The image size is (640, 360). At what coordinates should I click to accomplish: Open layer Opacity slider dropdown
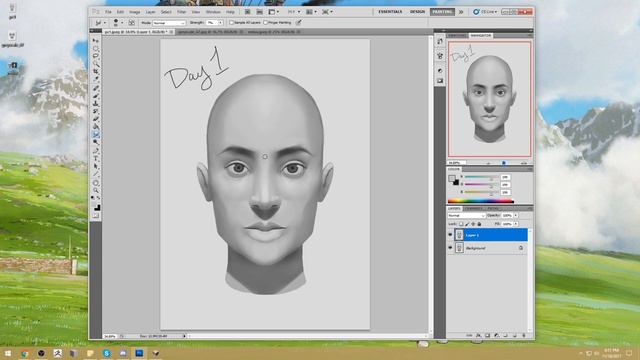coord(516,216)
